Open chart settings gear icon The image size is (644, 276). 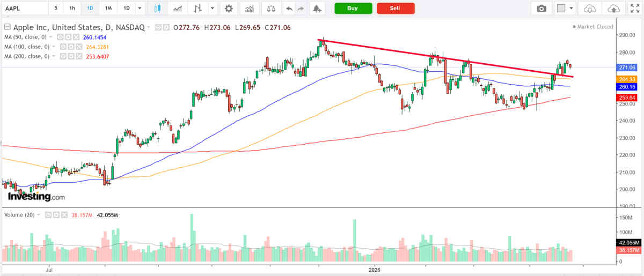[x=229, y=9]
